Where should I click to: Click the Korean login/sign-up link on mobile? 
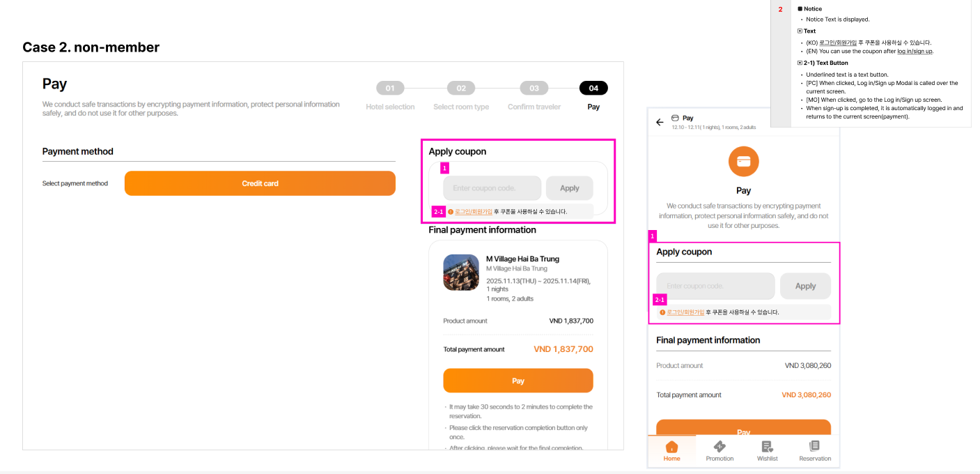click(685, 312)
